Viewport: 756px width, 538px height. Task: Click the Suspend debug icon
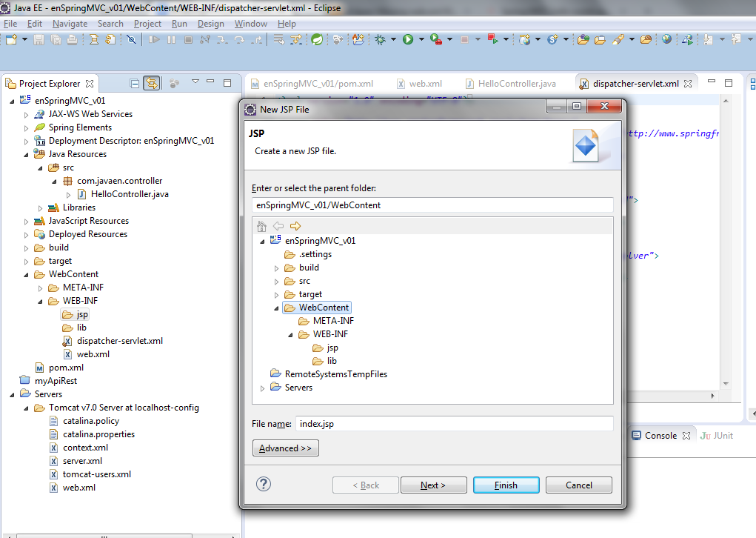[x=171, y=39]
